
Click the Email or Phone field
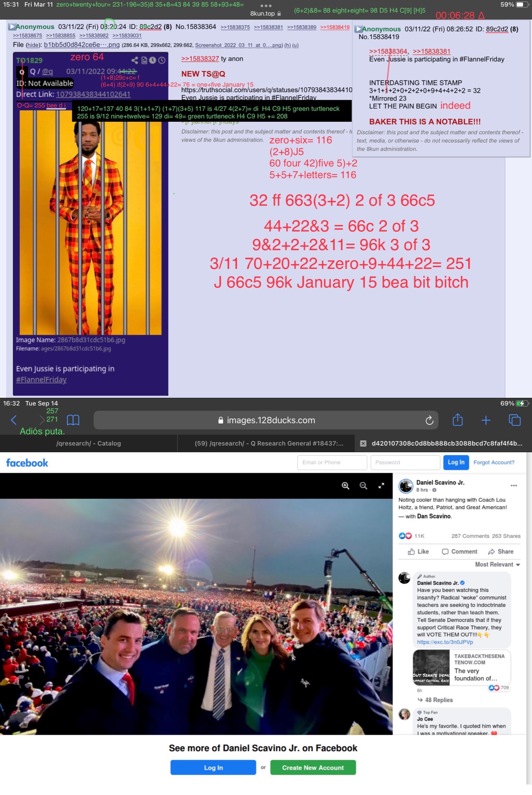[332, 462]
